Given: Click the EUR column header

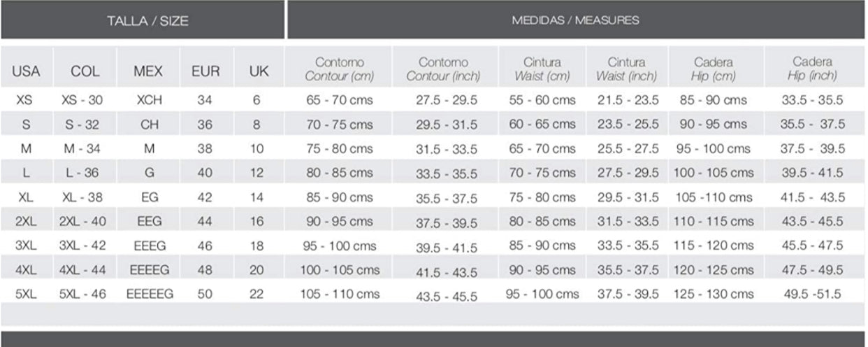Looking at the screenshot, I should [x=205, y=71].
